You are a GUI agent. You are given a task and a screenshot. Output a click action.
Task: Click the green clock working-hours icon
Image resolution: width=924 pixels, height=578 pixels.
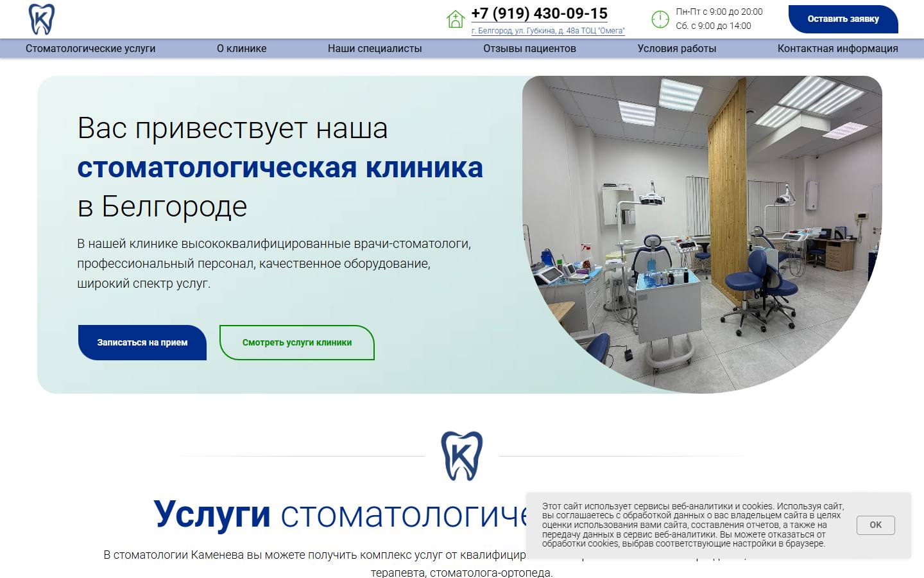coord(660,19)
